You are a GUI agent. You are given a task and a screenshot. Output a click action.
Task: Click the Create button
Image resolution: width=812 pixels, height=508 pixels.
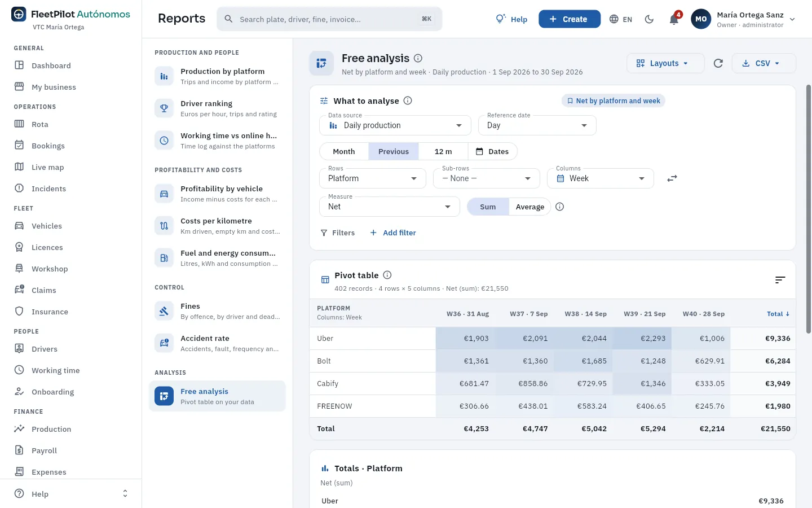[570, 19]
